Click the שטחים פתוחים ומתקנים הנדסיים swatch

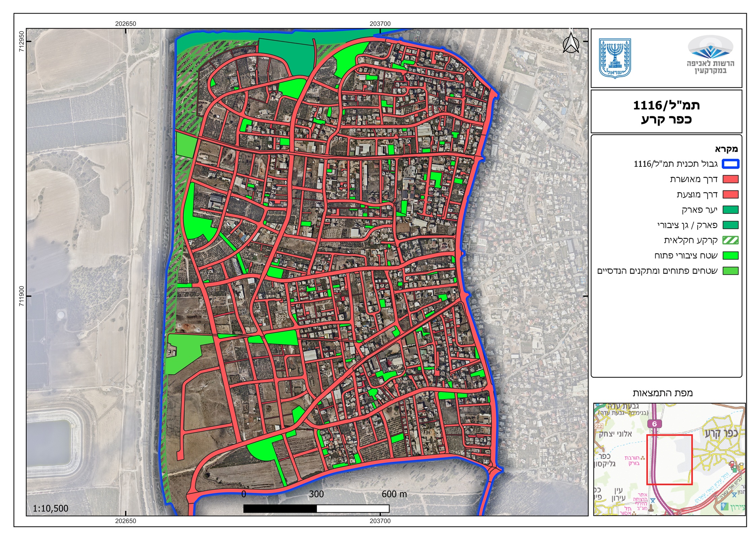pyautogui.click(x=730, y=271)
